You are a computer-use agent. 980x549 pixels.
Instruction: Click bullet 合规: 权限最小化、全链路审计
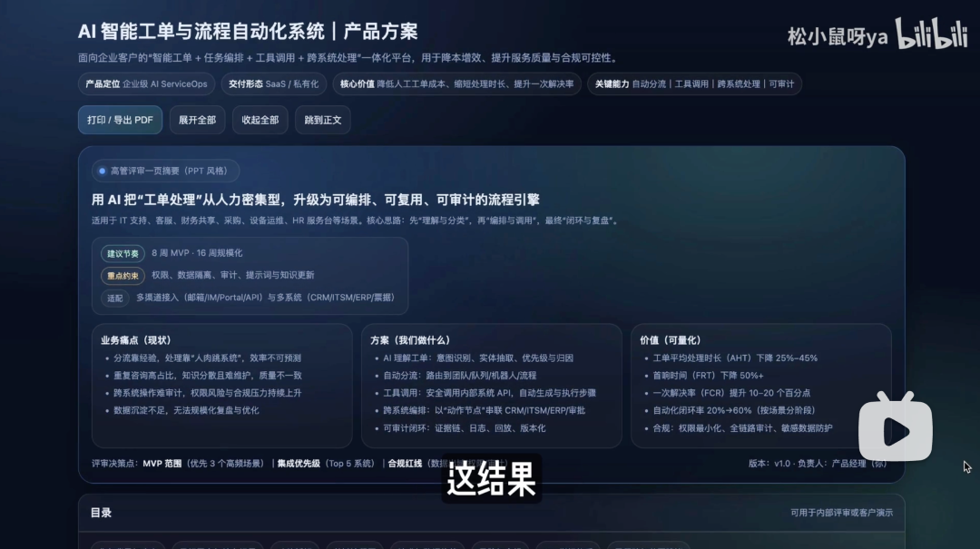[x=742, y=428]
